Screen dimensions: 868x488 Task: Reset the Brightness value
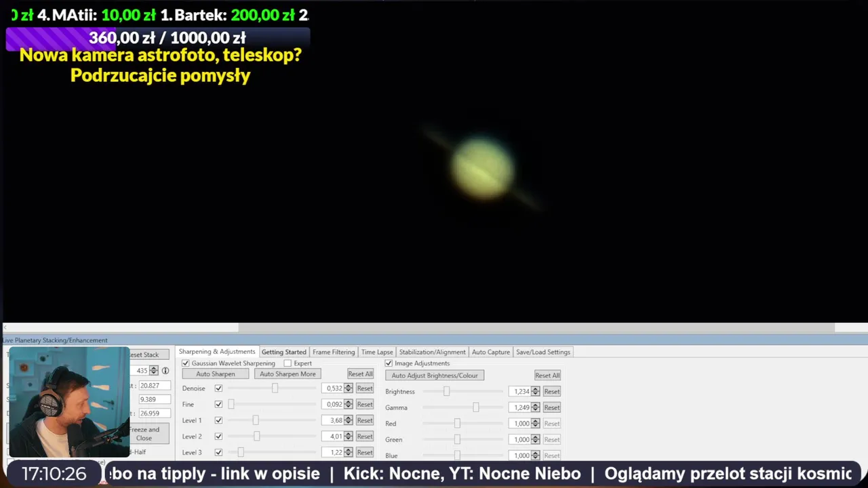(552, 392)
